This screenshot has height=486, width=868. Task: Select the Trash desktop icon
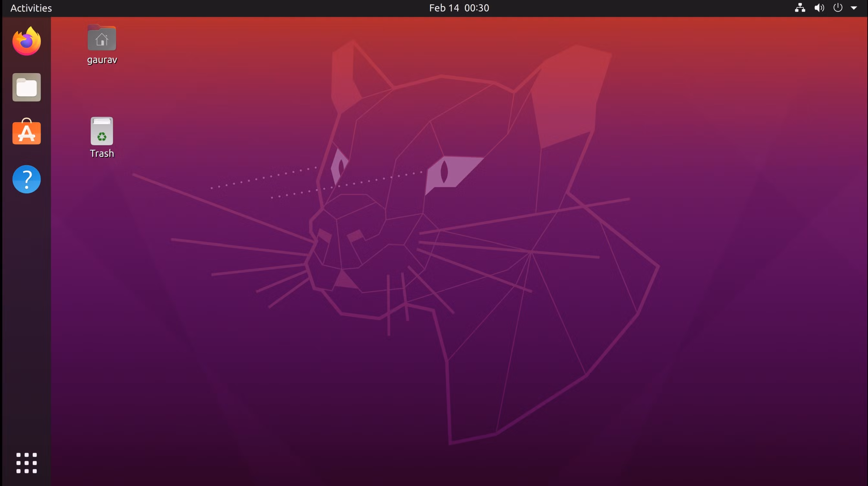click(102, 131)
